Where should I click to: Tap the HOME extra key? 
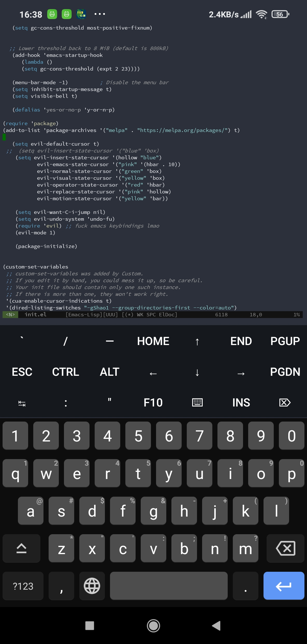tap(153, 341)
